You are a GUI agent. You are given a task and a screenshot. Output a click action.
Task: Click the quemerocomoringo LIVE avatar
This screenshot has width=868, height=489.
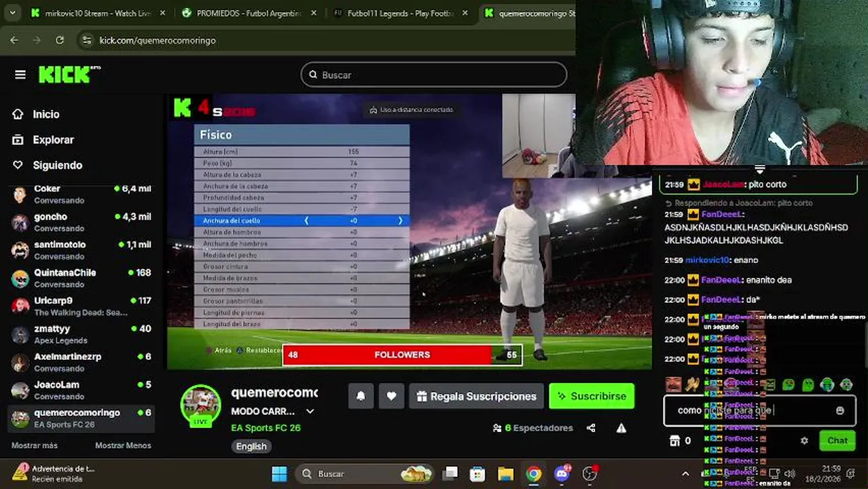pos(200,405)
